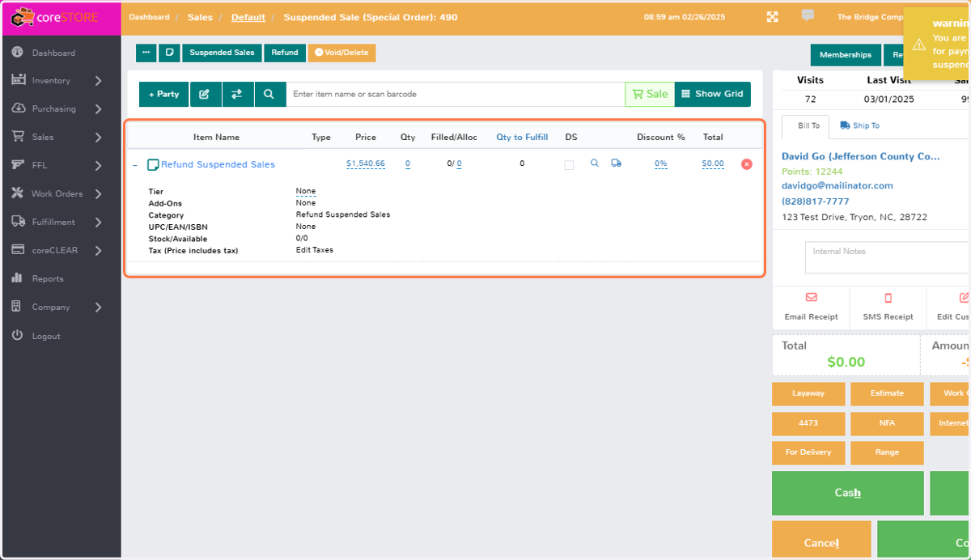The height and width of the screenshot is (560, 971).
Task: Click the Refund button
Action: (285, 53)
